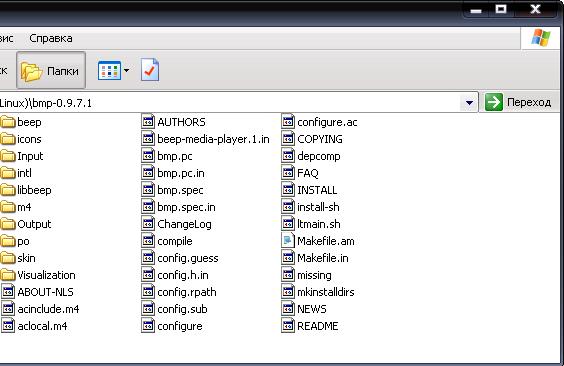The width and height of the screenshot is (564, 366).
Task: Click the COPYING file icon
Action: (x=287, y=139)
